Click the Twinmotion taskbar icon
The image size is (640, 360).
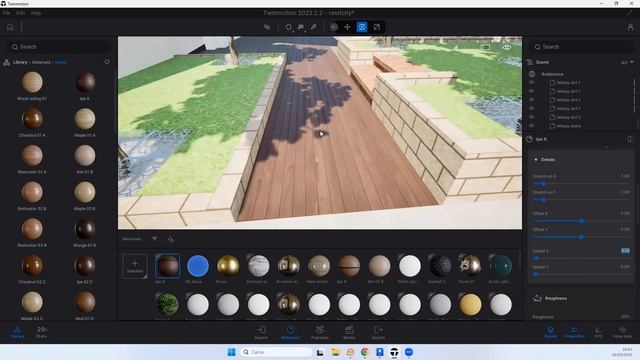[394, 352]
